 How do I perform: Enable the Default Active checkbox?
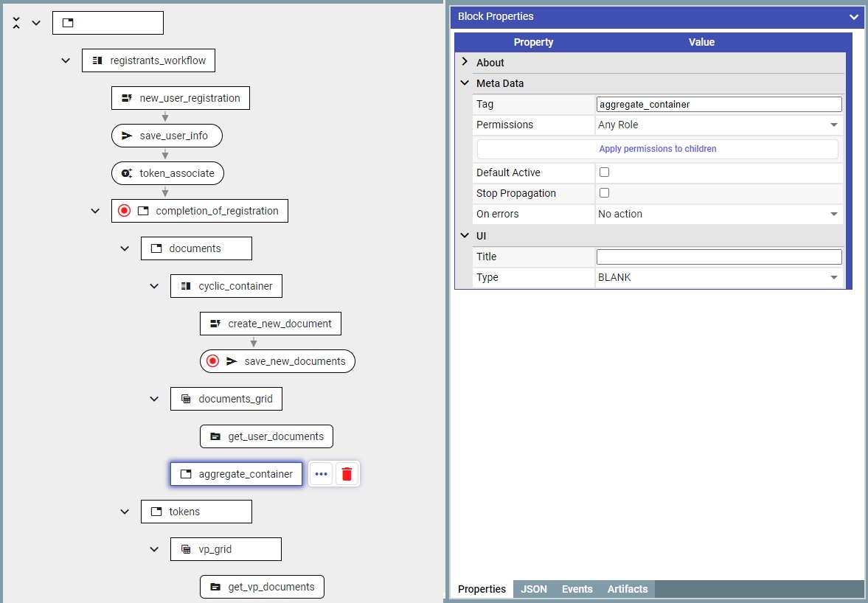click(604, 172)
